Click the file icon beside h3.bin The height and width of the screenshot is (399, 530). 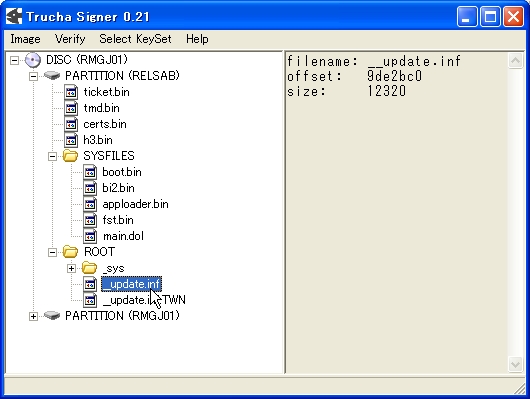[x=71, y=140]
